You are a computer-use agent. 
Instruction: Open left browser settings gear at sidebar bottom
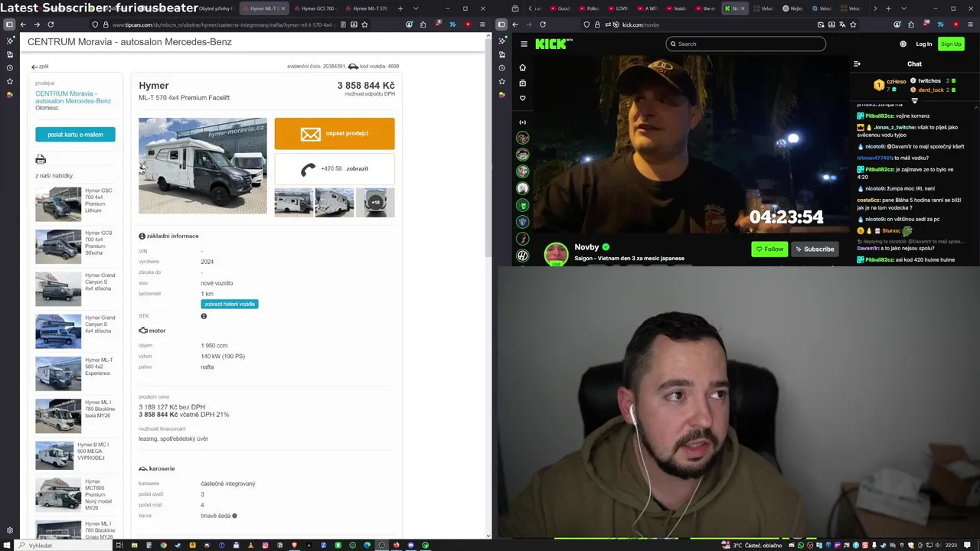9,530
